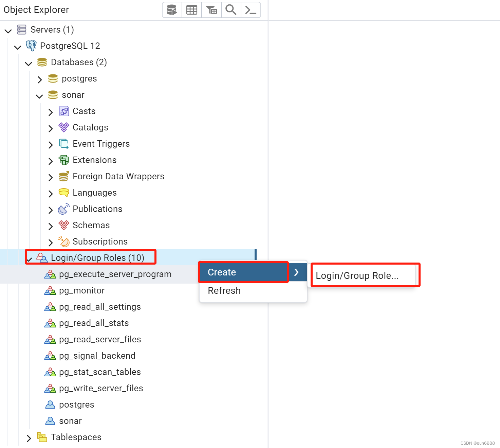
Task: Collapse the PostgreSQL 12 server node
Action: click(18, 47)
